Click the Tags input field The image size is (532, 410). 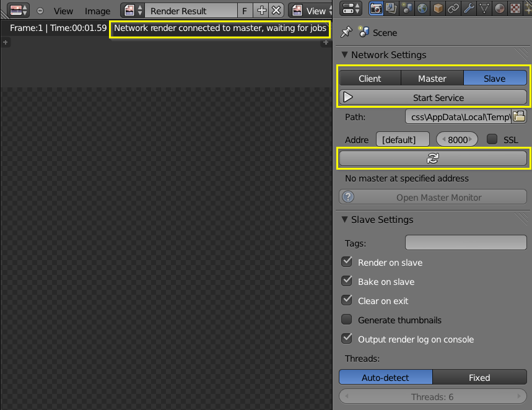click(x=465, y=242)
